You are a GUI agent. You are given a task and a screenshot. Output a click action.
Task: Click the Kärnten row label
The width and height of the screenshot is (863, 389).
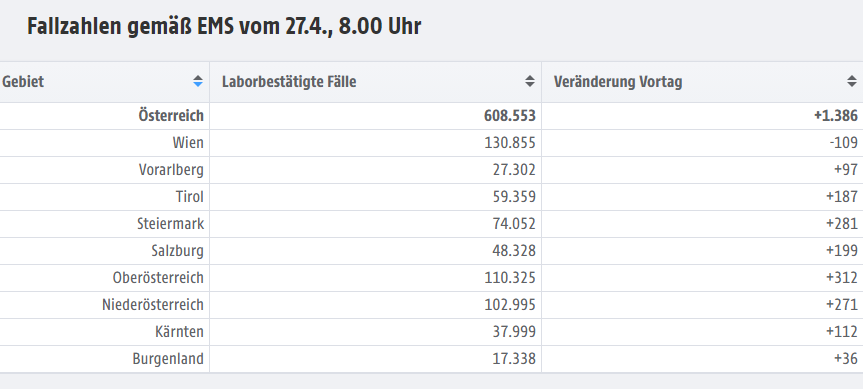(x=179, y=332)
